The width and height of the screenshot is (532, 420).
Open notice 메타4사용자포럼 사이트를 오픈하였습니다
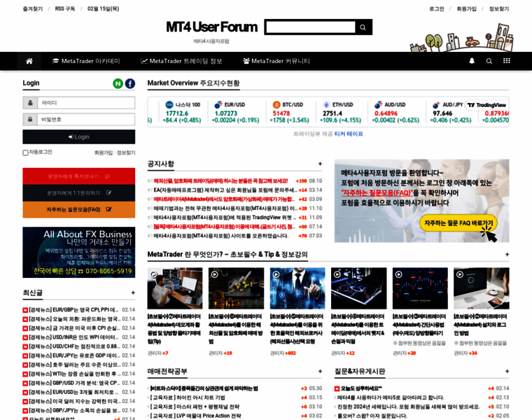click(221, 236)
